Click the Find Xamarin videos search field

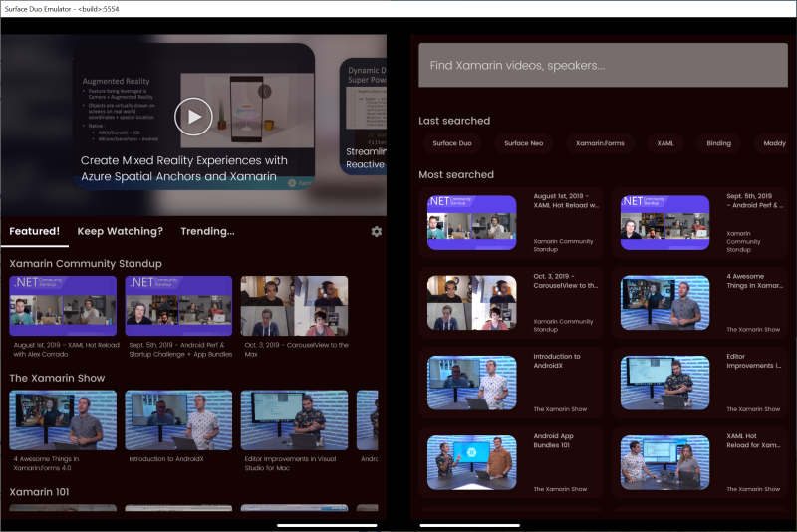click(x=603, y=66)
